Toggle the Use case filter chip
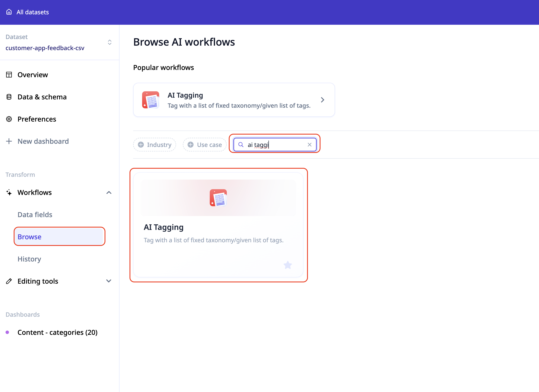Screen dimensions: 539x392 click(x=205, y=145)
